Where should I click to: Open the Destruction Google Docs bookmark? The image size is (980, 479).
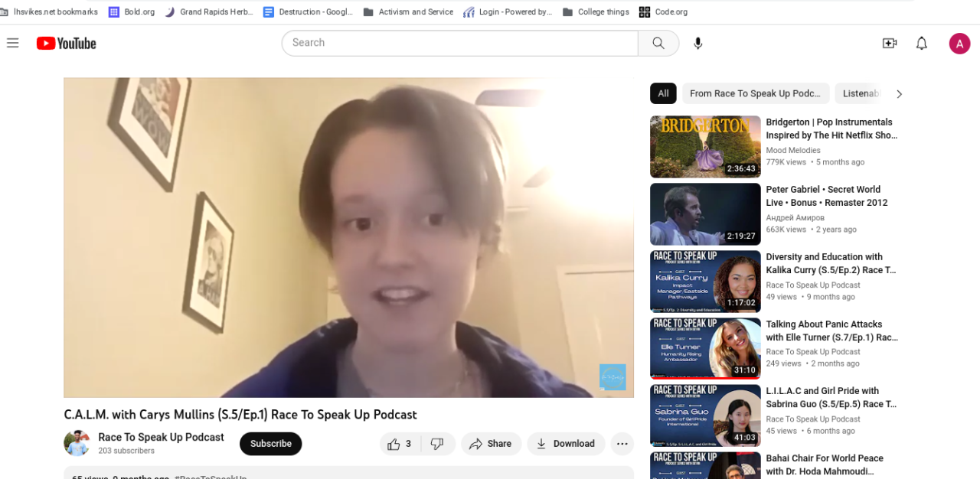coord(308,11)
